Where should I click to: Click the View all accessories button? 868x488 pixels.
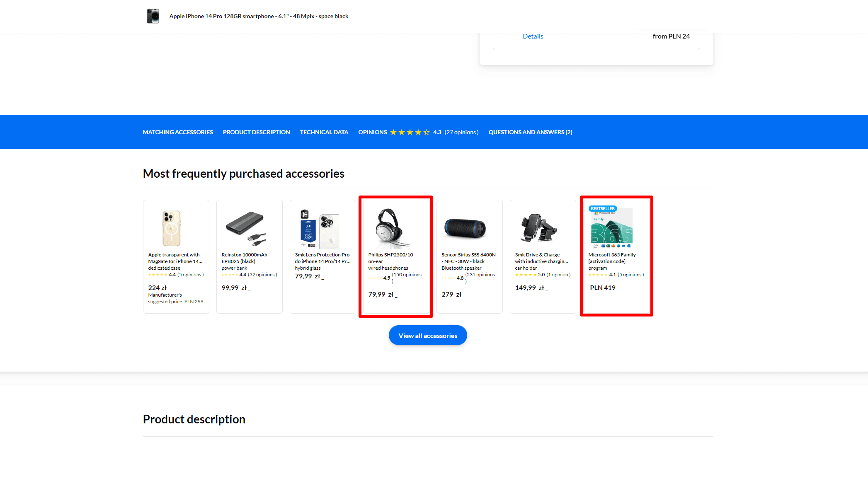428,335
